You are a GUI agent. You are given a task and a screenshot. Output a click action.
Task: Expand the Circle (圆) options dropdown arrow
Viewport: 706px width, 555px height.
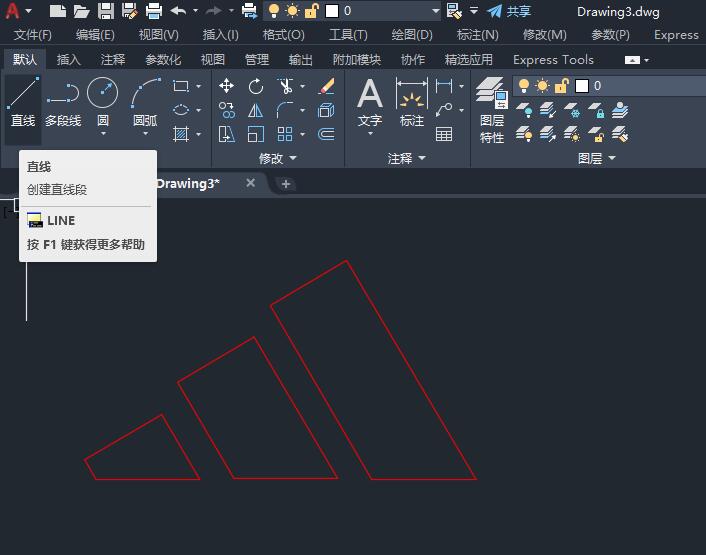[103, 134]
